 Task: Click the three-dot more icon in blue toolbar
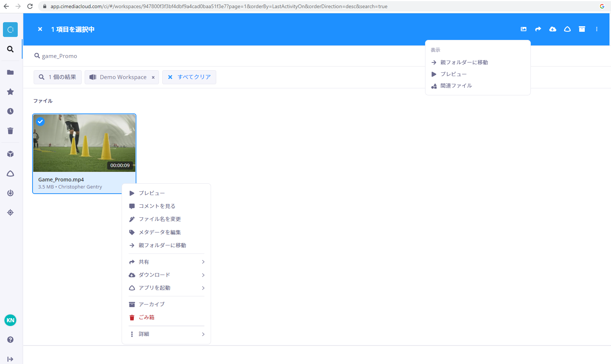pos(597,29)
